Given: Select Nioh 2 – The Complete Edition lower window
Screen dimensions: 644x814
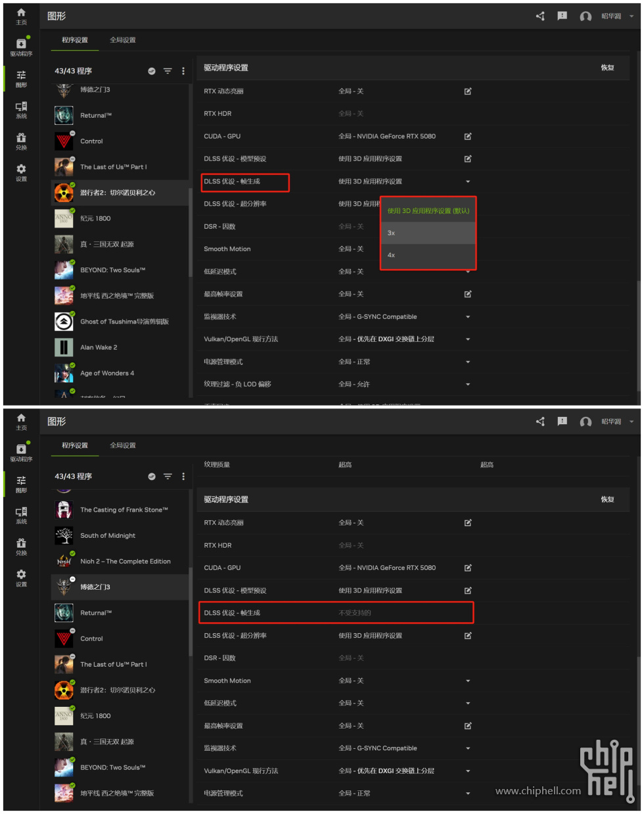Looking at the screenshot, I should coord(120,562).
